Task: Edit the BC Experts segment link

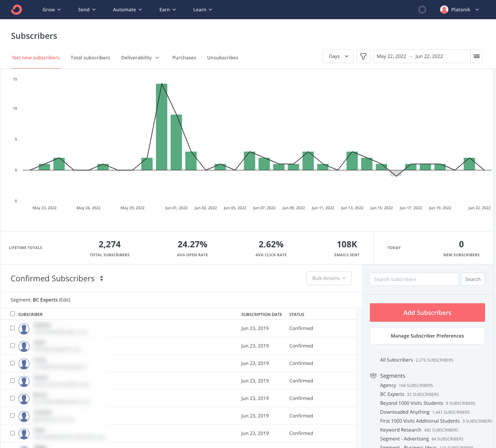Action: coord(65,300)
